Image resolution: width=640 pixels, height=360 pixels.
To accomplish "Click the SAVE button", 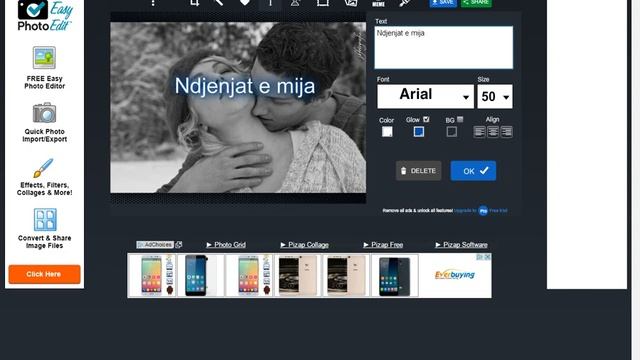I will 443,3.
